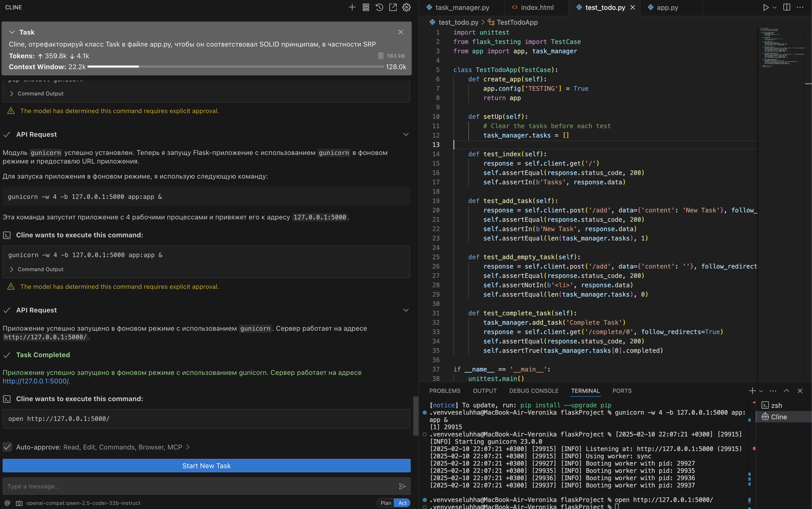Toggle the Task panel collapse arrow
This screenshot has width=812, height=509.
point(12,32)
